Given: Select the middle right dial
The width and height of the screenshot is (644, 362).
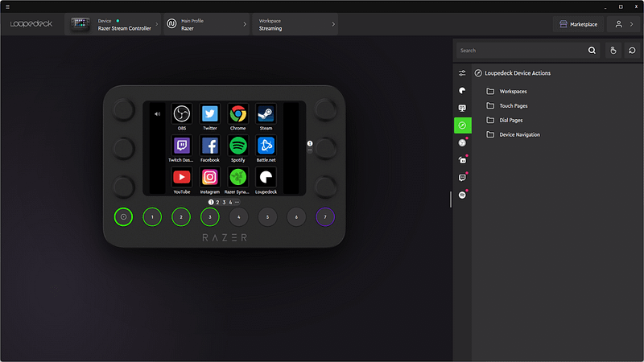Looking at the screenshot, I should [x=326, y=148].
